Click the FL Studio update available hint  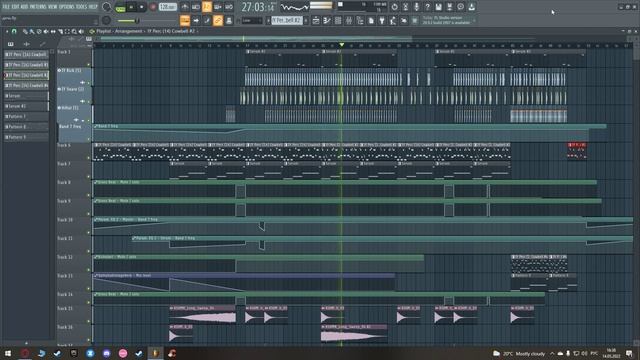click(448, 20)
